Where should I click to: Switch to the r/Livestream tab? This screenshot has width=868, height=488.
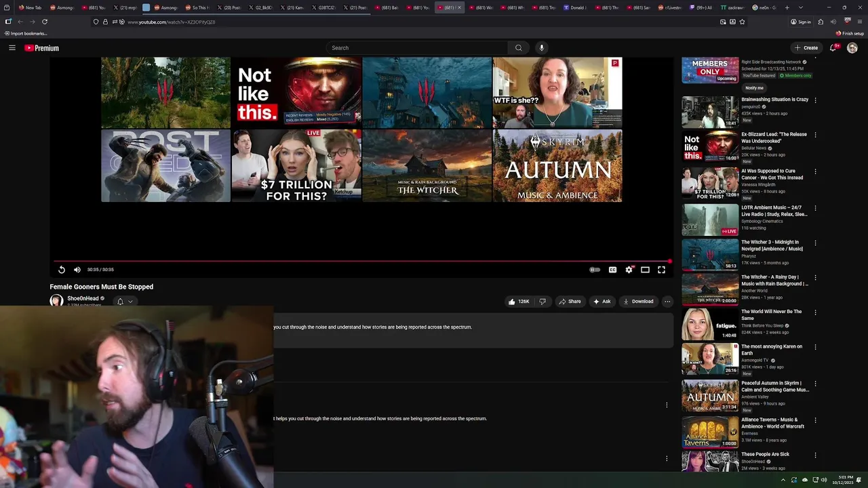click(x=669, y=7)
